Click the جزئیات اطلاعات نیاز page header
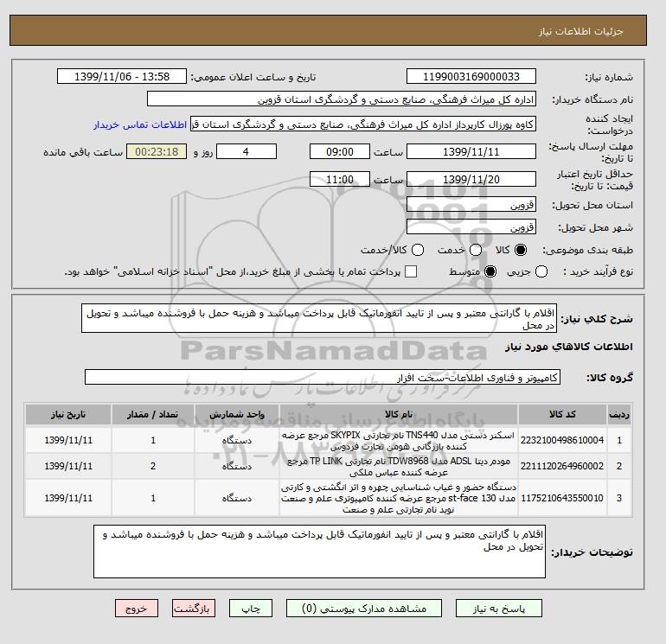The width and height of the screenshot is (666, 644). click(x=580, y=31)
